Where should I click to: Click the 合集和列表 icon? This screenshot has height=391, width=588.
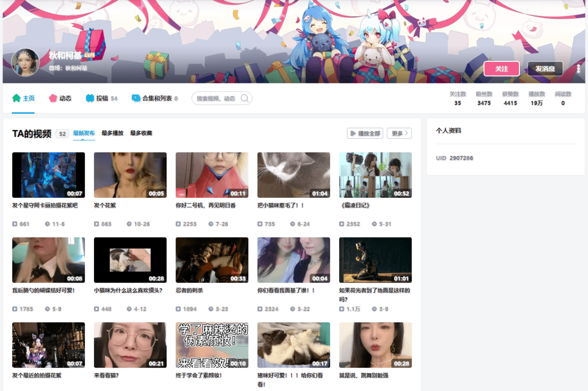coord(136,98)
